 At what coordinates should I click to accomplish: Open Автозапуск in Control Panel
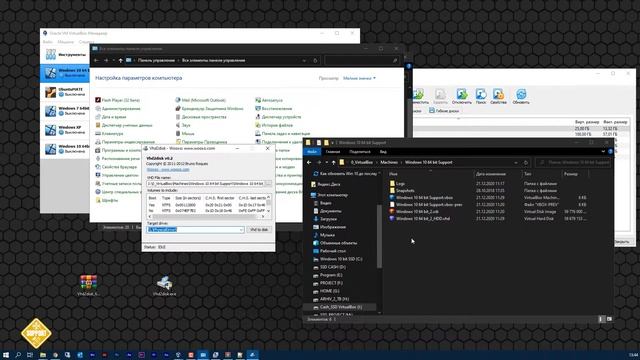point(269,100)
